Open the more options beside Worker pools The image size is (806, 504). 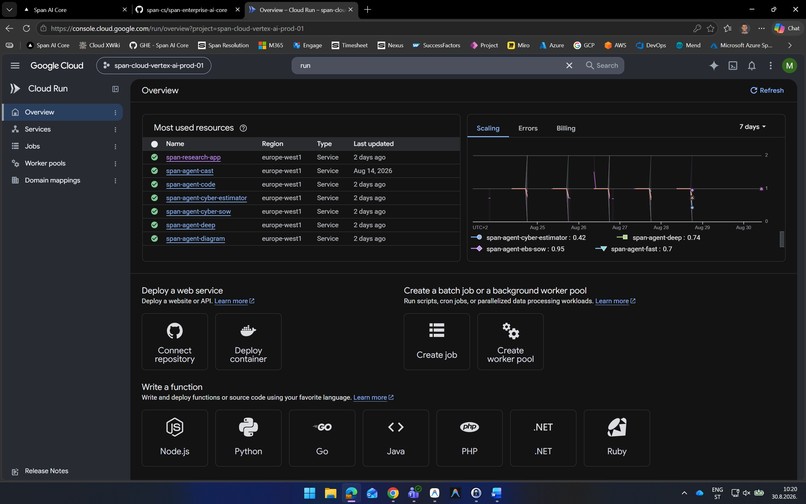[115, 164]
